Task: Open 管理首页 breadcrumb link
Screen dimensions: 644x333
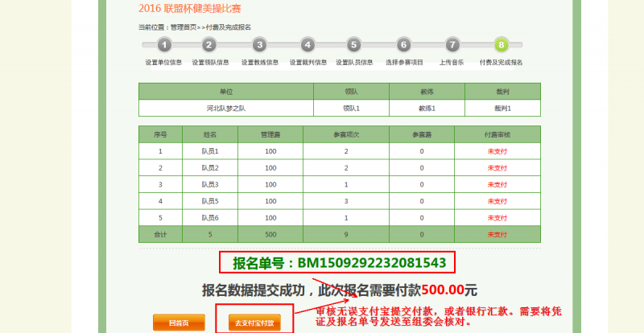Action: 184,27
